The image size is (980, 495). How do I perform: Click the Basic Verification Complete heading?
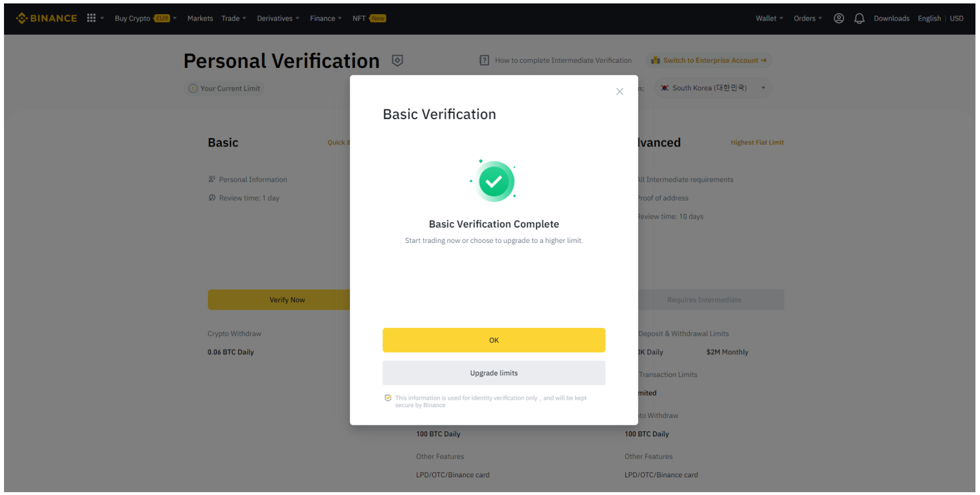(x=494, y=224)
